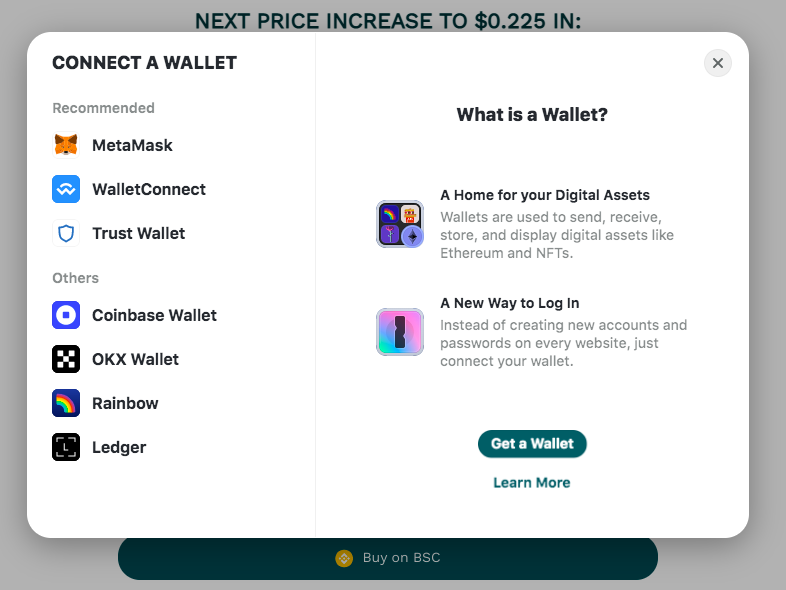Click the Trust Wallet shield icon
Viewport: 786px width, 590px height.
point(66,233)
